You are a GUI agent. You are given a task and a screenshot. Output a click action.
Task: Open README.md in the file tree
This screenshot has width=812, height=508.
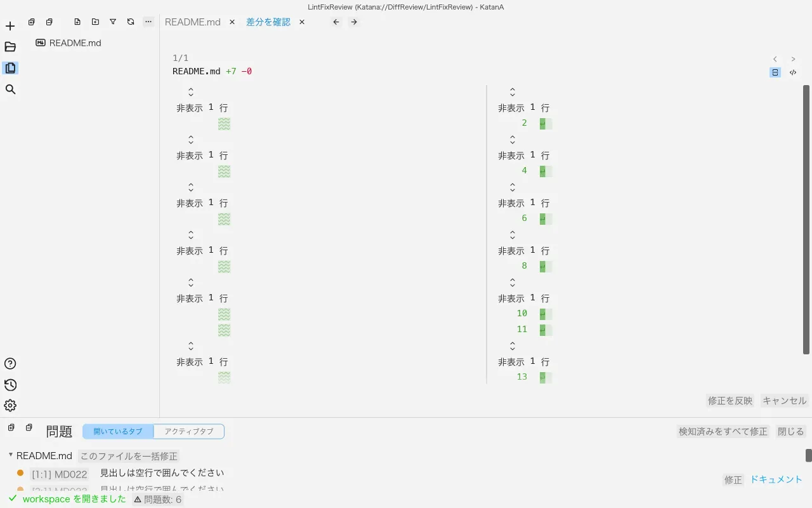click(x=75, y=43)
